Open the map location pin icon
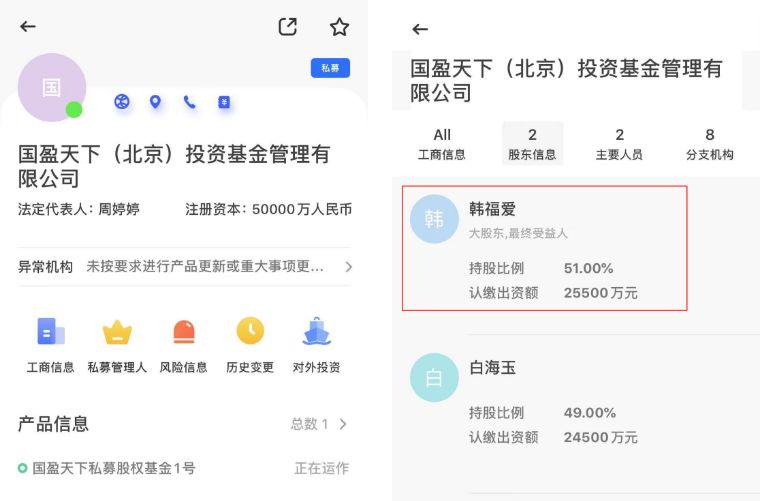 (x=155, y=102)
